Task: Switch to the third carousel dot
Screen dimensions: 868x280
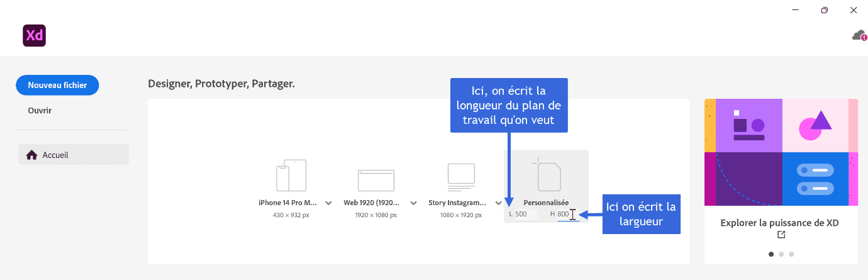Action: click(791, 254)
